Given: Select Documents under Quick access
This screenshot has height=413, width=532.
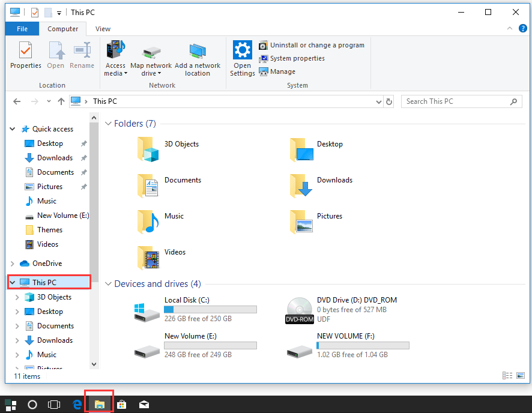Looking at the screenshot, I should 55,172.
